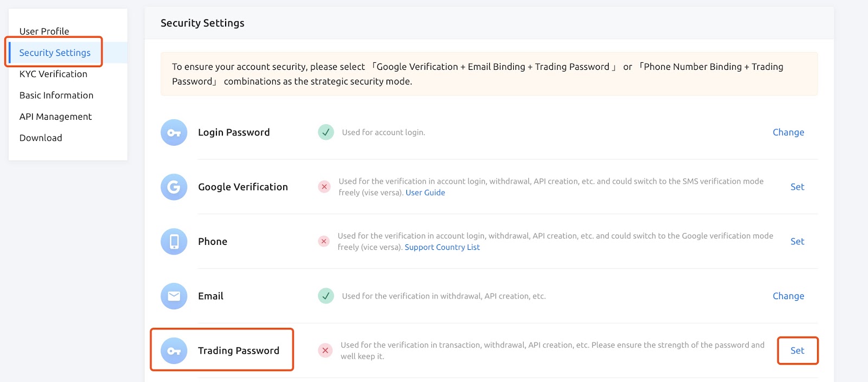Open the Download sidebar item
Image resolution: width=868 pixels, height=382 pixels.
(41, 138)
